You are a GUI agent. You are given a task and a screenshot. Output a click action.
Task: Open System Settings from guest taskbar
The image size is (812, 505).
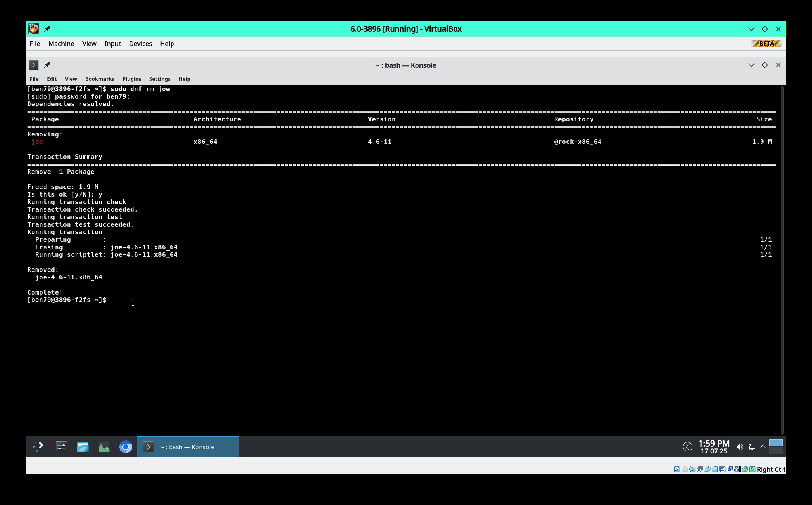61,447
